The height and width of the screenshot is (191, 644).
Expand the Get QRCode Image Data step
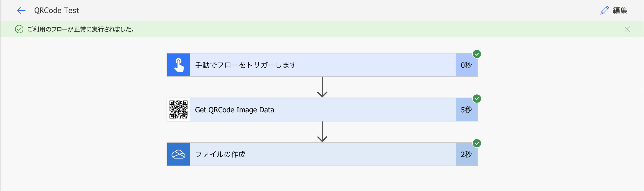322,110
